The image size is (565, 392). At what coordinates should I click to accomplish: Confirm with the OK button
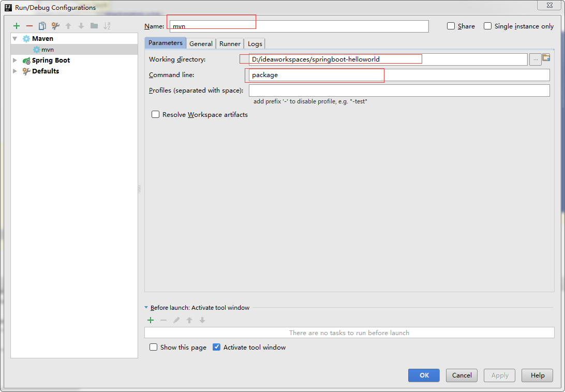click(x=424, y=375)
